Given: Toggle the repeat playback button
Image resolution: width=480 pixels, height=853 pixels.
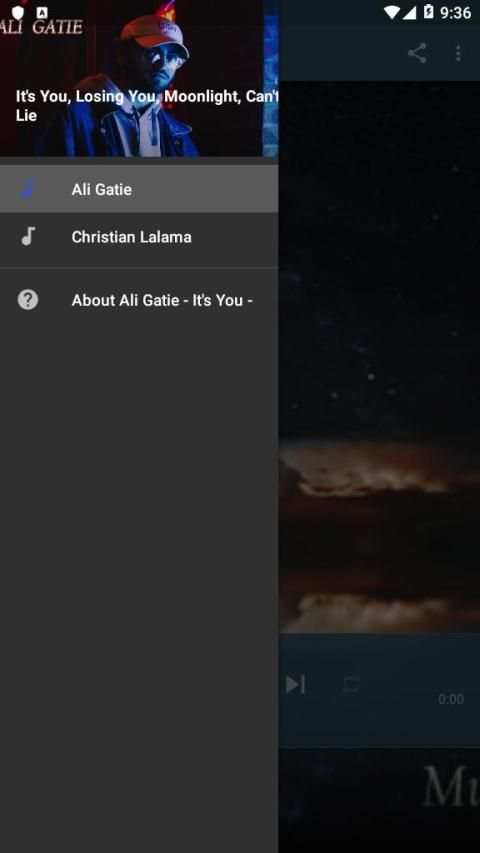Looking at the screenshot, I should tap(351, 684).
